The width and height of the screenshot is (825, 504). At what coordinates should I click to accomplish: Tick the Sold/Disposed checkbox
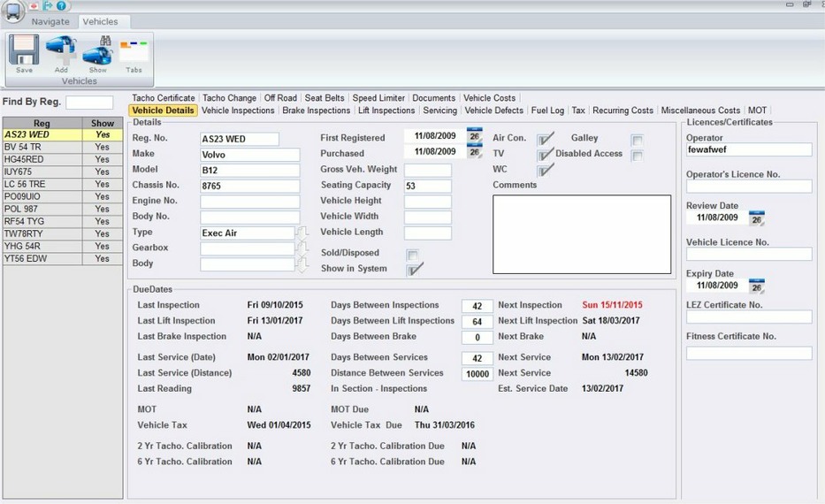(x=412, y=256)
